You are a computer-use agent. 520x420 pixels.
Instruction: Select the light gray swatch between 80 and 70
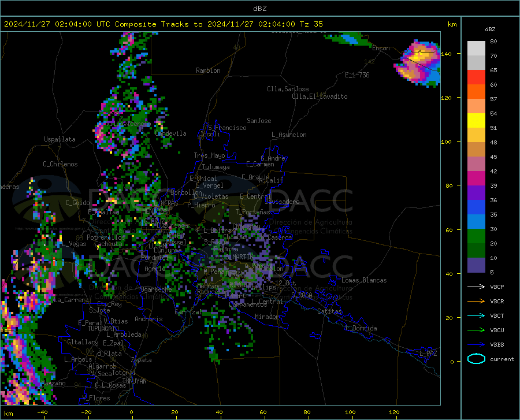click(476, 49)
